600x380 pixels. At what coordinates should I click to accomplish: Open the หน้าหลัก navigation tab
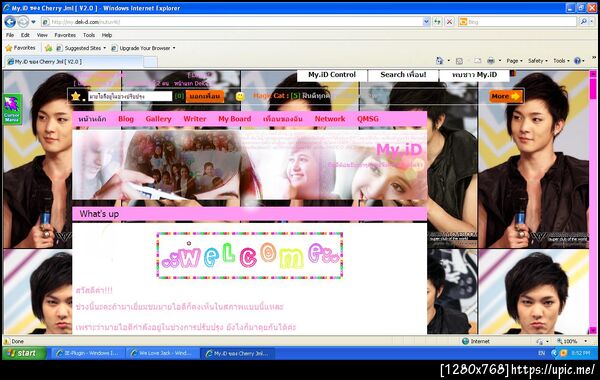pyautogui.click(x=92, y=119)
